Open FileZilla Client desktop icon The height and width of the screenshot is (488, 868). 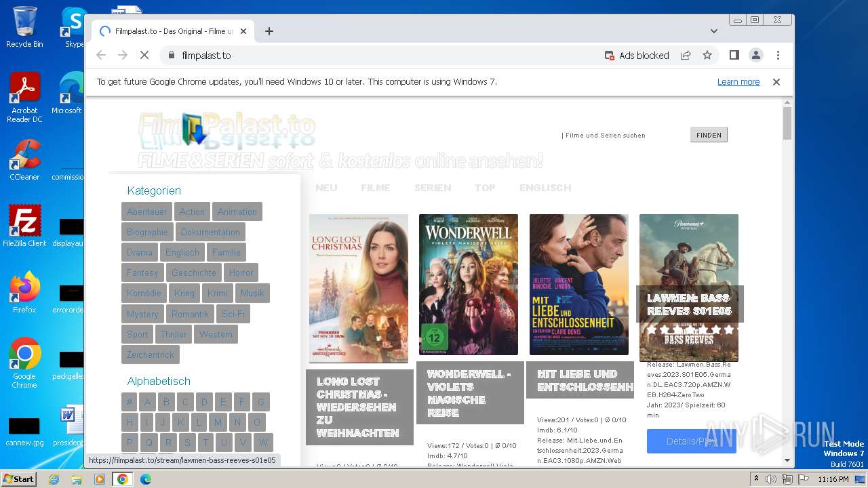(24, 226)
